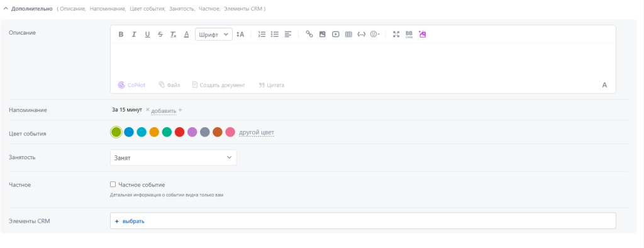Click the pink AI image generation icon

tap(422, 35)
